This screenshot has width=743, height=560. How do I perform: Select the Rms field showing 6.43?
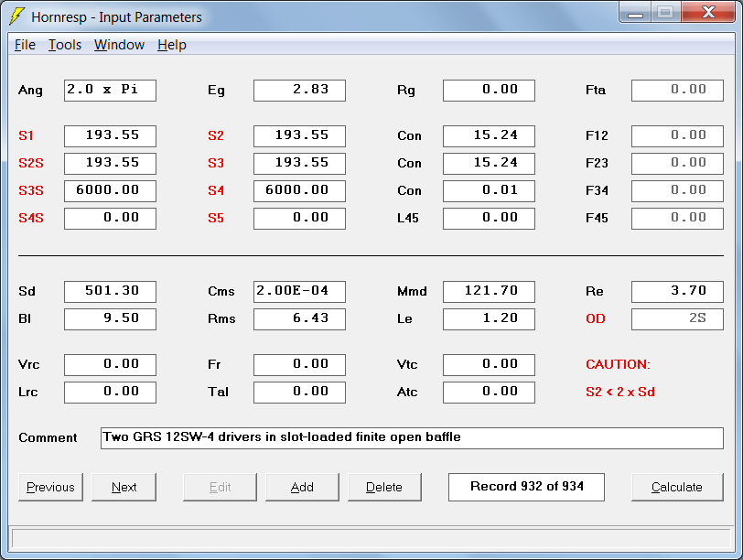tap(299, 319)
